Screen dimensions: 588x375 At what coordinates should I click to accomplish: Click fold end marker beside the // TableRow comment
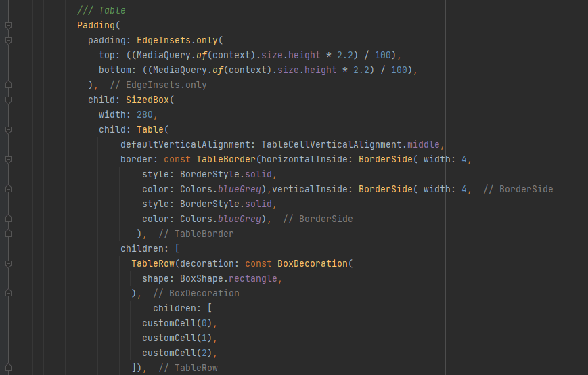pyautogui.click(x=8, y=368)
